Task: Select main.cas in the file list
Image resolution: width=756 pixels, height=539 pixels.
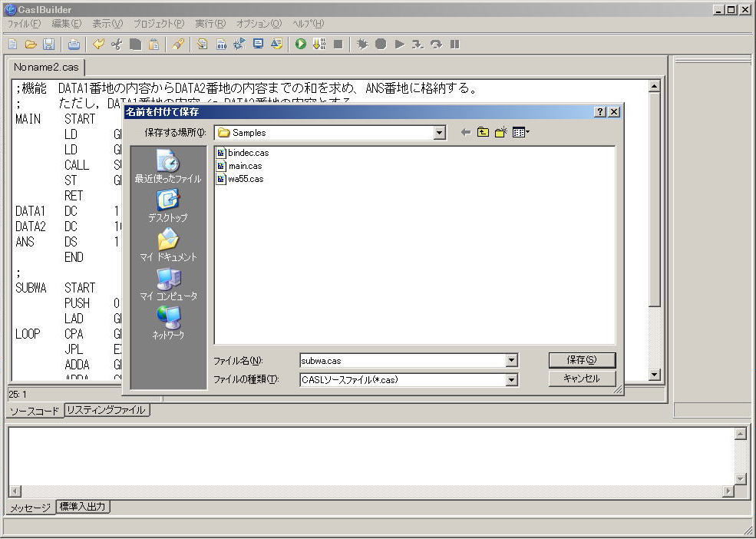Action: 244,166
